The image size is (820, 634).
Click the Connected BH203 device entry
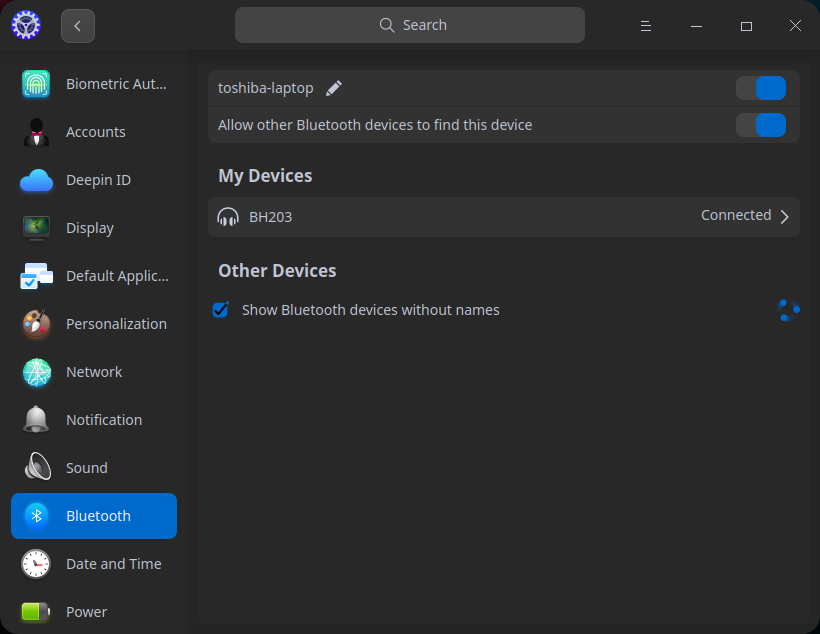(500, 215)
